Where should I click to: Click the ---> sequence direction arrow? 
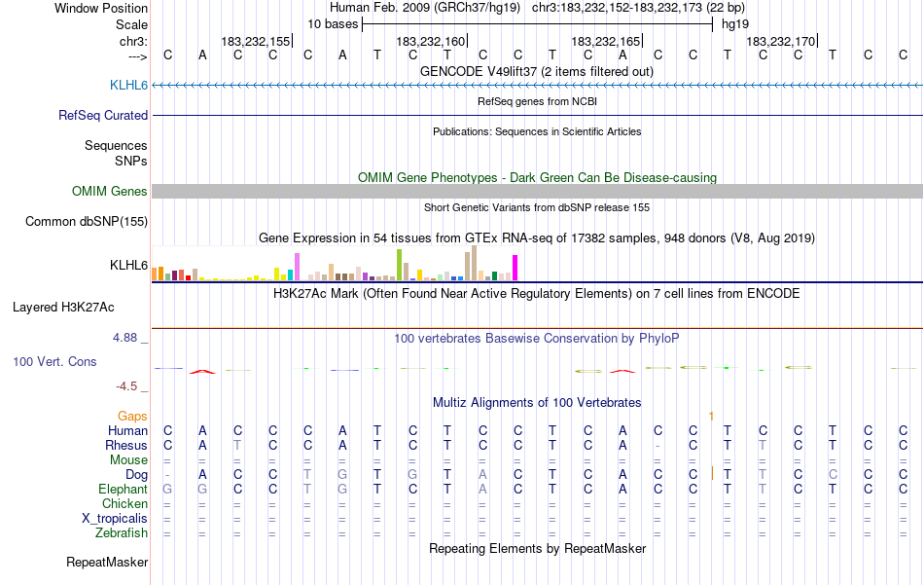pos(138,56)
